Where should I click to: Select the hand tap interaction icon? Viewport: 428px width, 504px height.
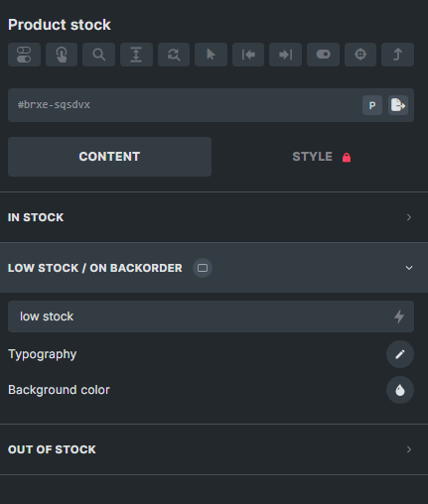click(x=62, y=55)
